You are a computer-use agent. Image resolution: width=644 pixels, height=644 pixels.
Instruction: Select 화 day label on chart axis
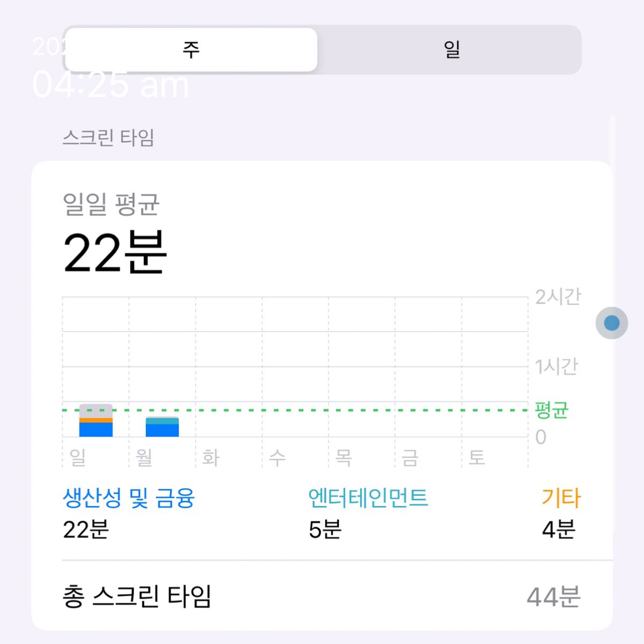tap(211, 458)
